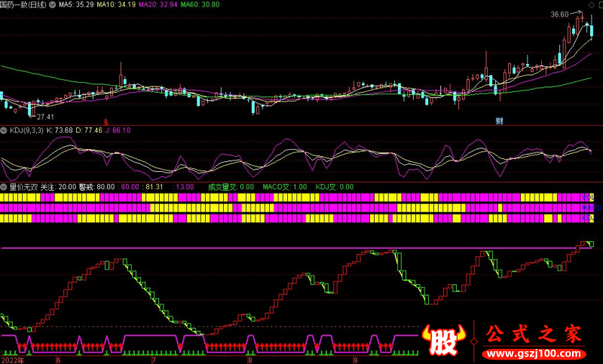Click the month 8 marker on the time axis

[x=250, y=360]
